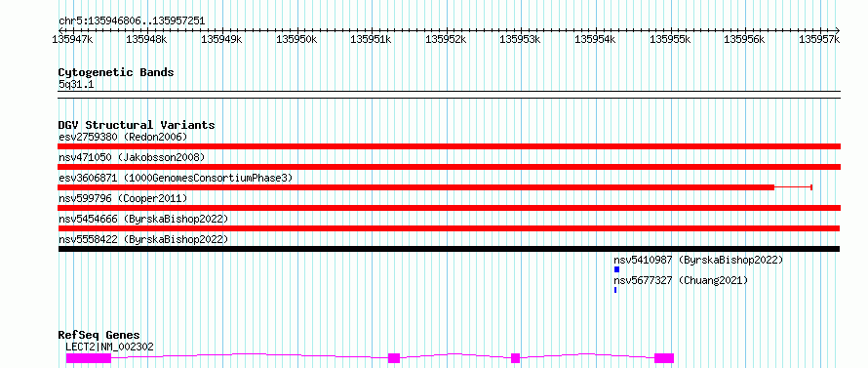Screen dimensions: 868x368
Task: Select the small blue nsv5410987 variant block
Action: point(616,269)
